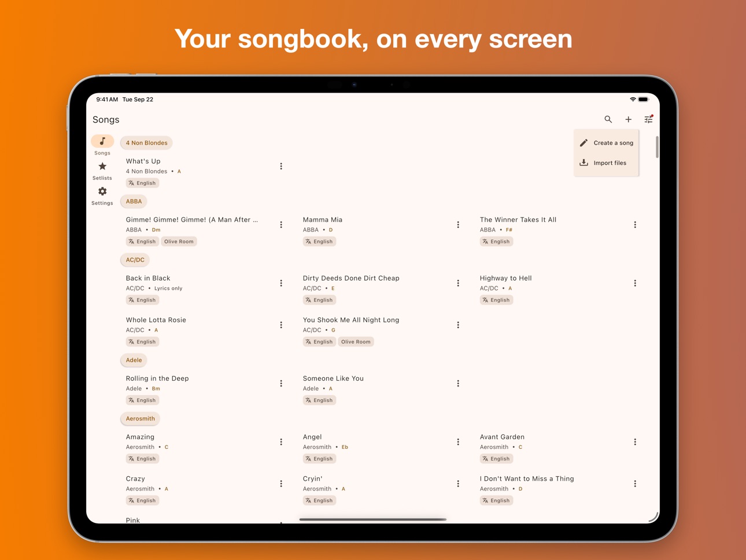
Task: Go to the Settings sidebar tab
Action: click(x=102, y=196)
